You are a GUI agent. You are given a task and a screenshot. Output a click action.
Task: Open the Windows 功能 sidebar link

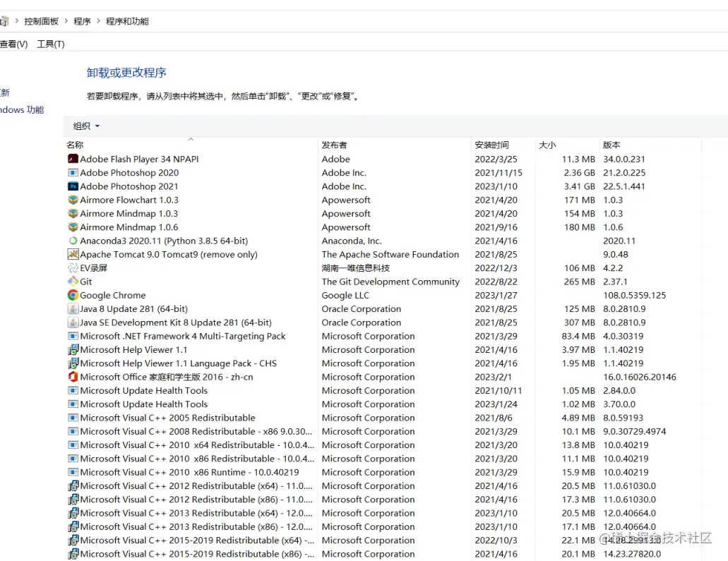click(22, 110)
